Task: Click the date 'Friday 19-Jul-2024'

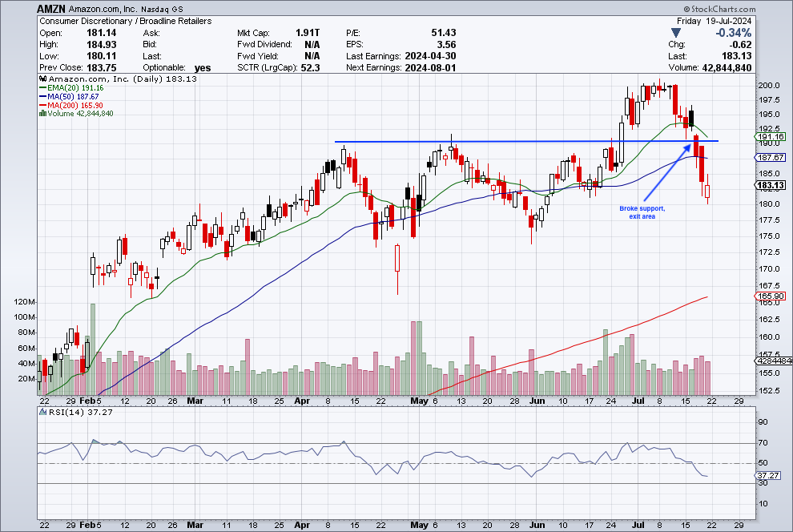Action: click(x=715, y=22)
